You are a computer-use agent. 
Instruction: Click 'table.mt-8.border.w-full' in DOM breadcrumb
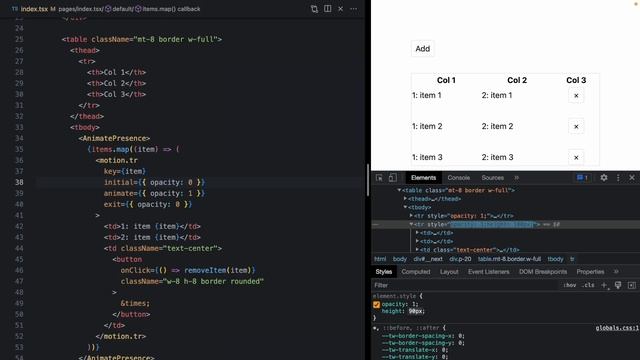point(509,259)
